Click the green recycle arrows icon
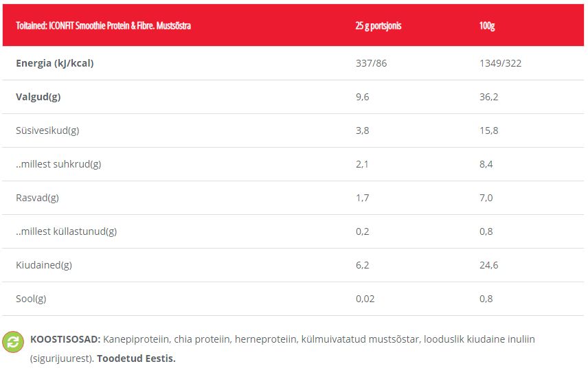 [13, 342]
